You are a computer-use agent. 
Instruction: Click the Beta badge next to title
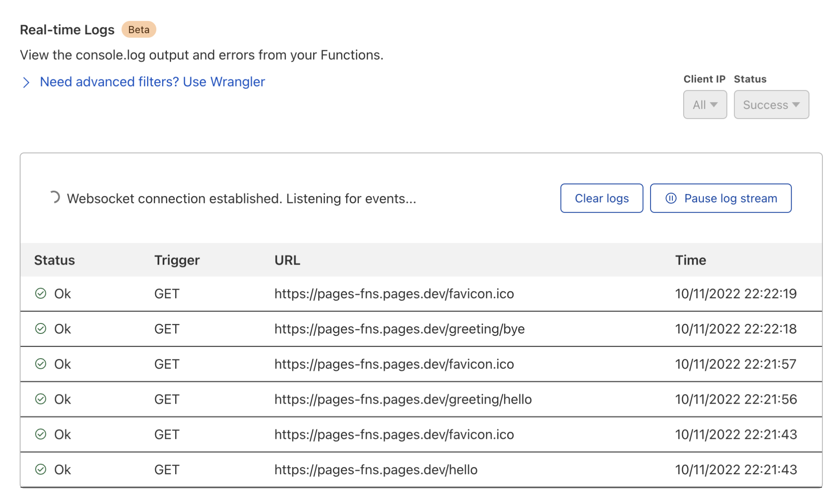point(139,30)
